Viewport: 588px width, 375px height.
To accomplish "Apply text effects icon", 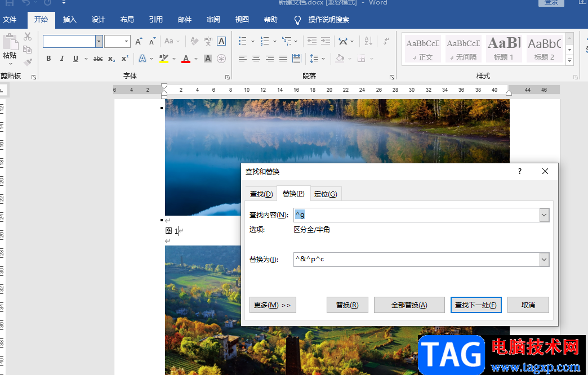I will pos(142,59).
